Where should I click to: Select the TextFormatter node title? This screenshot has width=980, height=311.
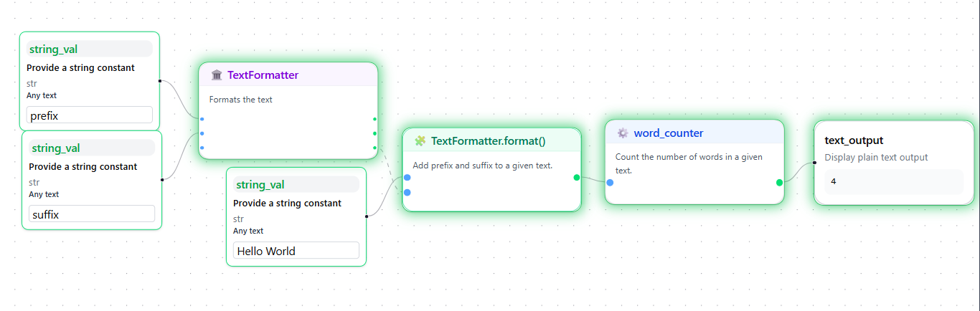click(263, 75)
